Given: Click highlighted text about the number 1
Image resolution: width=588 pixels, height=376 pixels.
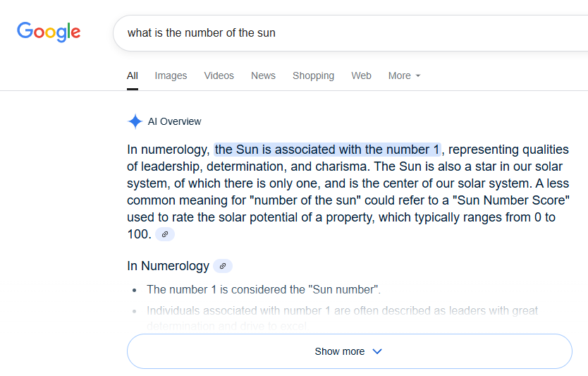Looking at the screenshot, I should [x=328, y=150].
